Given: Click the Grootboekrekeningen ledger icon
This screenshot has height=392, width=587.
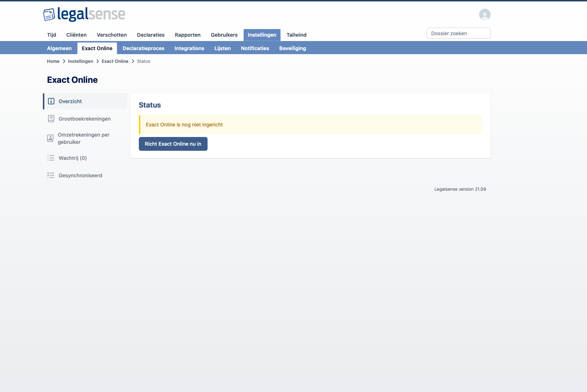Looking at the screenshot, I should 51,118.
